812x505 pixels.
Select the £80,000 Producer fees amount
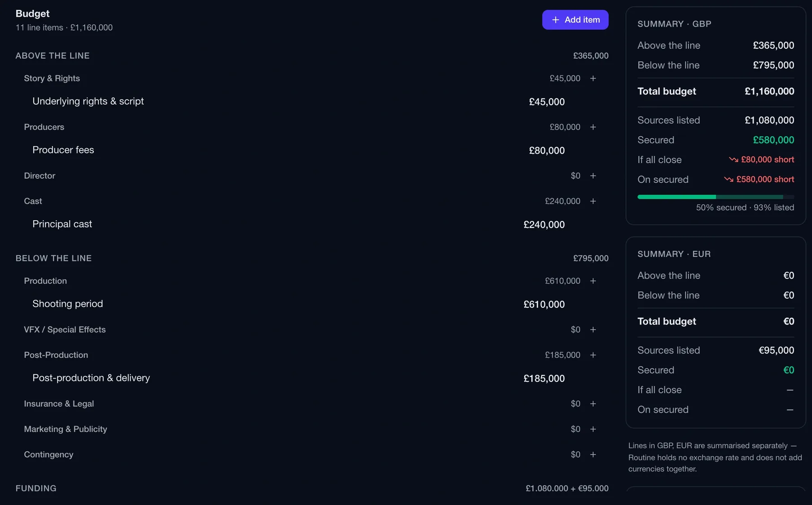[x=547, y=151]
